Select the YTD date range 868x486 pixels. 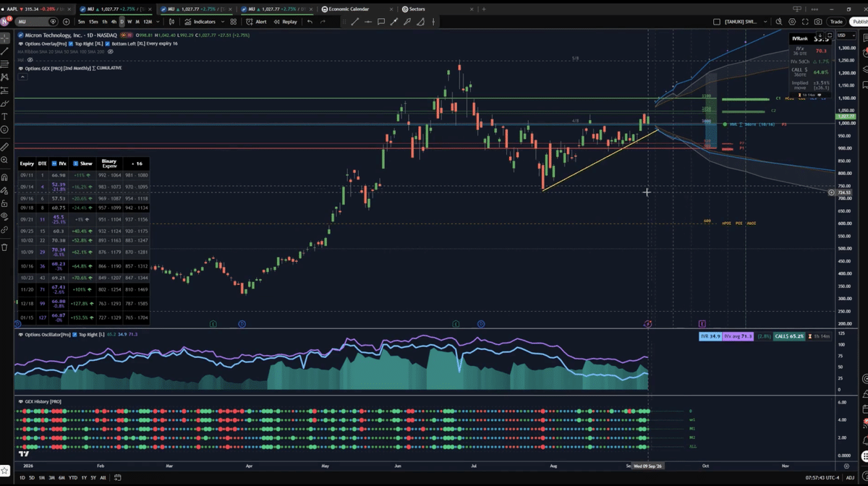[x=73, y=478]
